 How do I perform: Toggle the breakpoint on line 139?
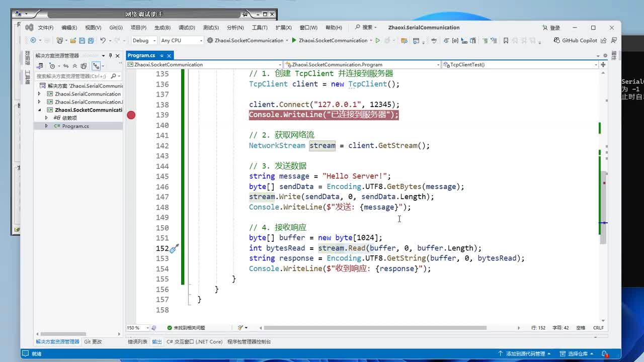tap(131, 115)
